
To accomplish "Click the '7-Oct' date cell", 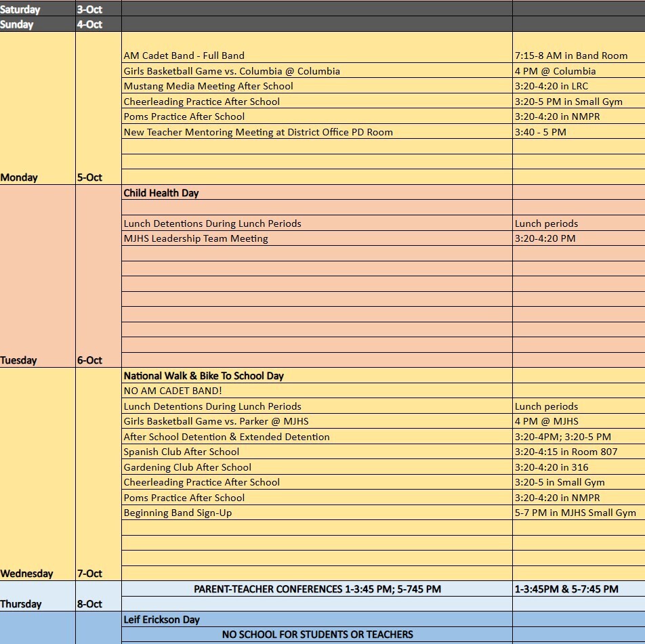I will coord(98,474).
